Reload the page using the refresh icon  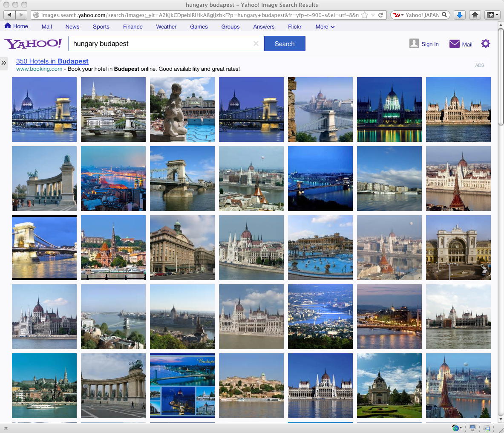pos(380,15)
